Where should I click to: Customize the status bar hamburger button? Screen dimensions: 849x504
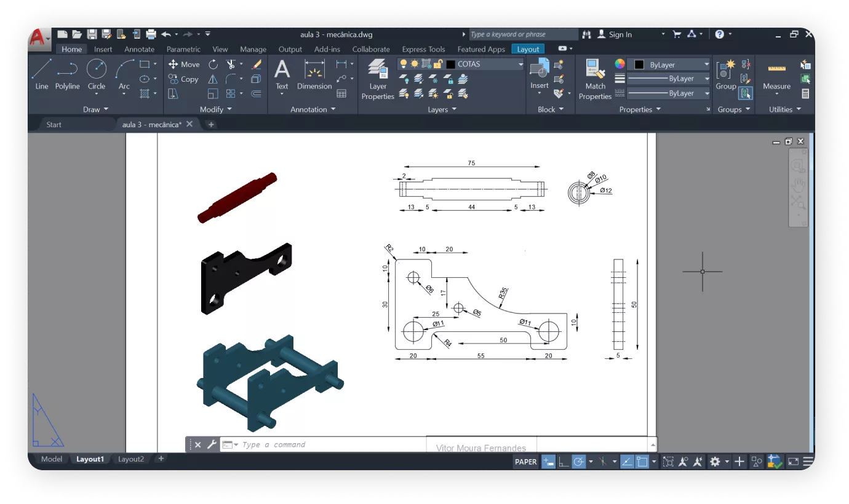tap(808, 462)
